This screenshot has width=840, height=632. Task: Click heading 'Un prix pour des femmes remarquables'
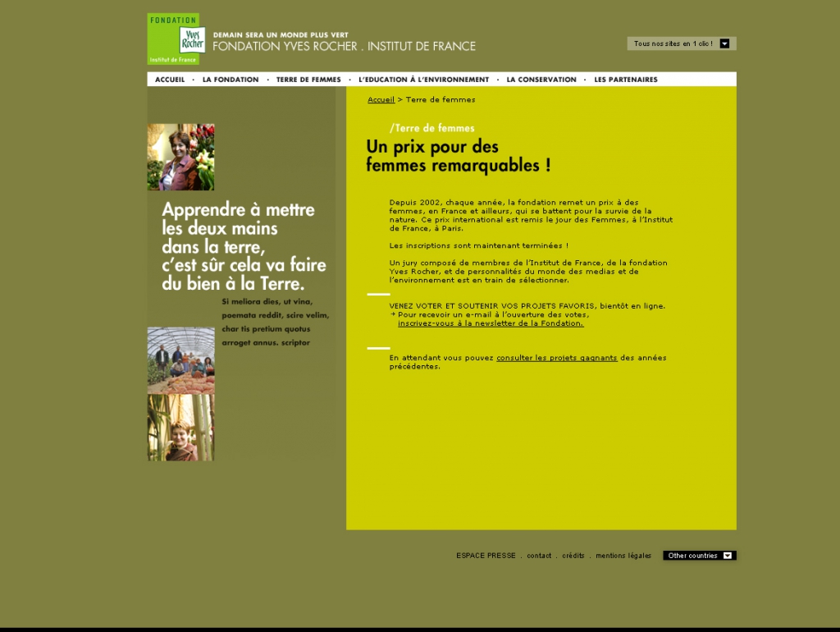459,156
